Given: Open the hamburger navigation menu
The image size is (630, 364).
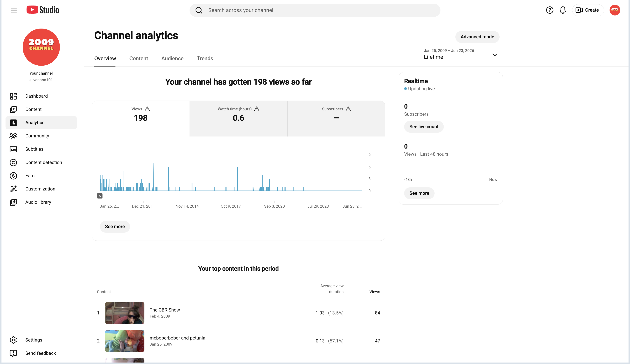Looking at the screenshot, I should pos(14,10).
